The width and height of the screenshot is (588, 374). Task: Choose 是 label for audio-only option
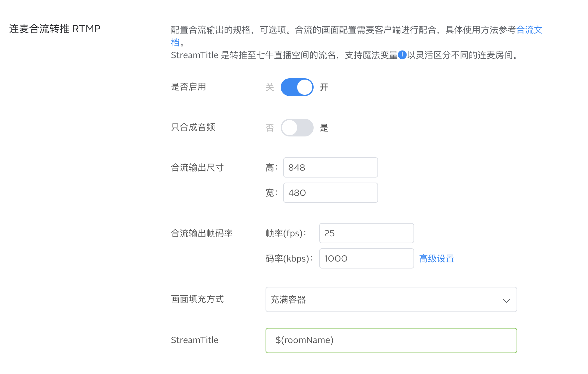324,128
